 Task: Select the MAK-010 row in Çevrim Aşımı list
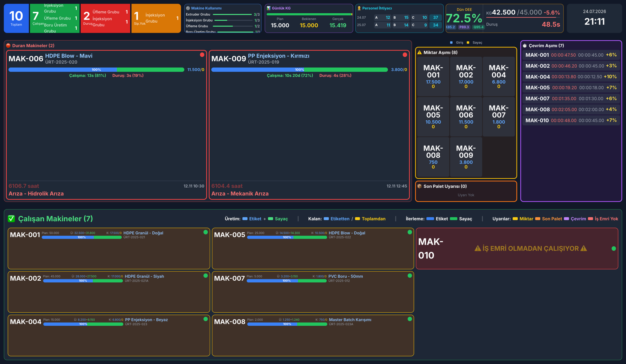[x=571, y=120]
